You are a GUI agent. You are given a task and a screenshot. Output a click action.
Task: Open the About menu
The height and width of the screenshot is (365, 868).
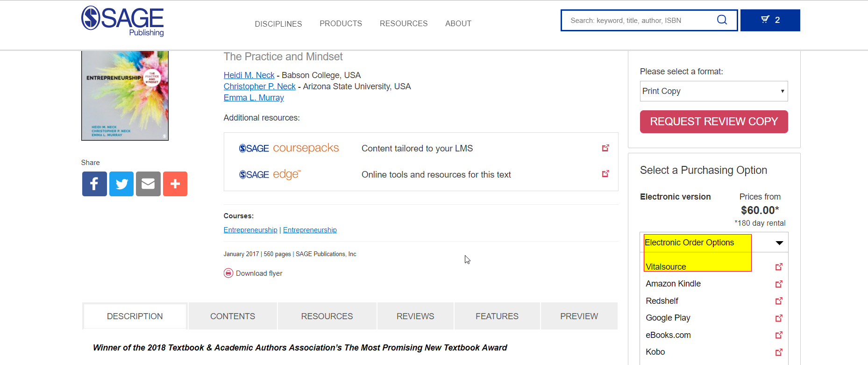pos(458,23)
